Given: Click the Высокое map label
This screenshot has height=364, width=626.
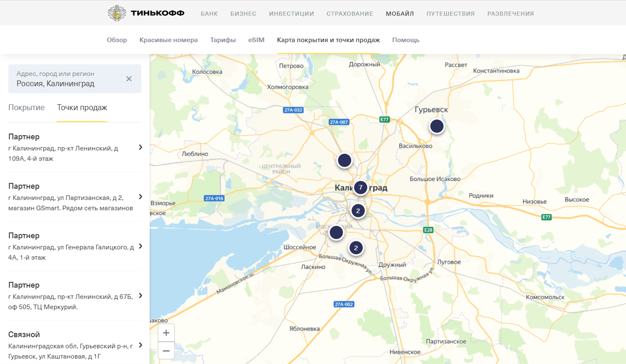Looking at the screenshot, I should [x=577, y=200].
